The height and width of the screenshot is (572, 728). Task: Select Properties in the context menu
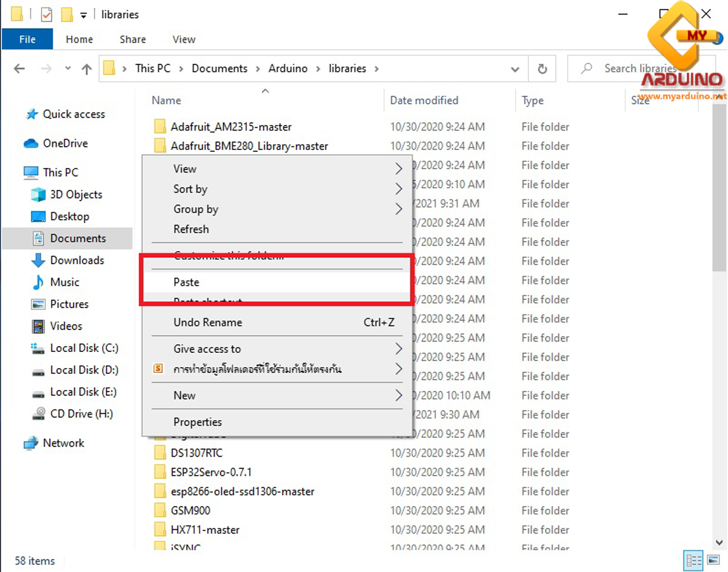click(x=198, y=422)
